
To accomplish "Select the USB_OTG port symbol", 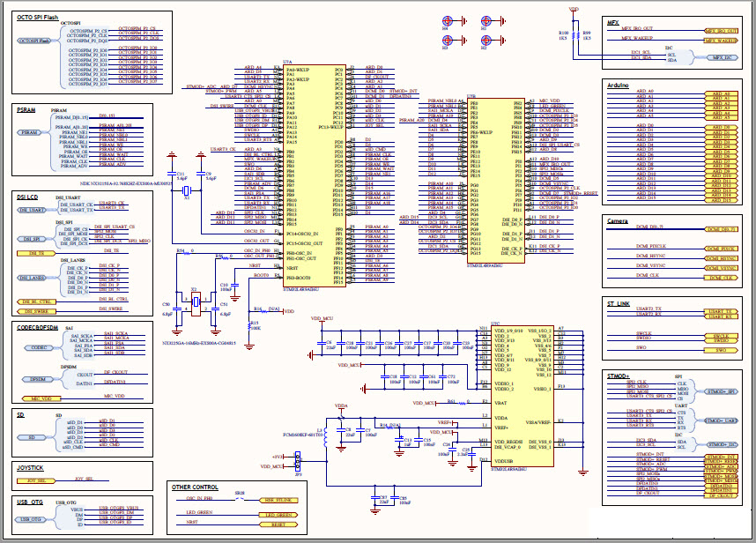I will [30, 520].
